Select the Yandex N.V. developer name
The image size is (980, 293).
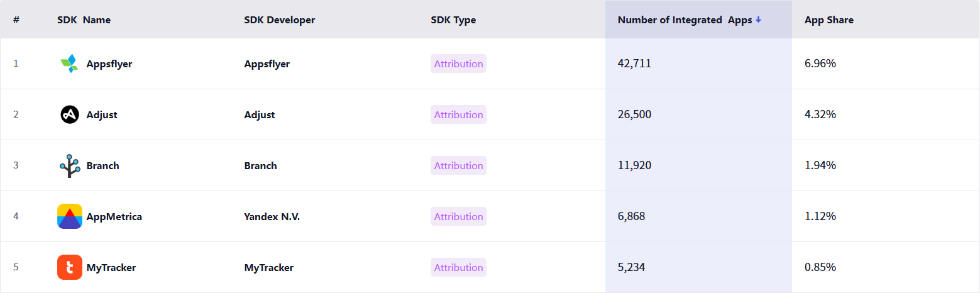pos(272,216)
